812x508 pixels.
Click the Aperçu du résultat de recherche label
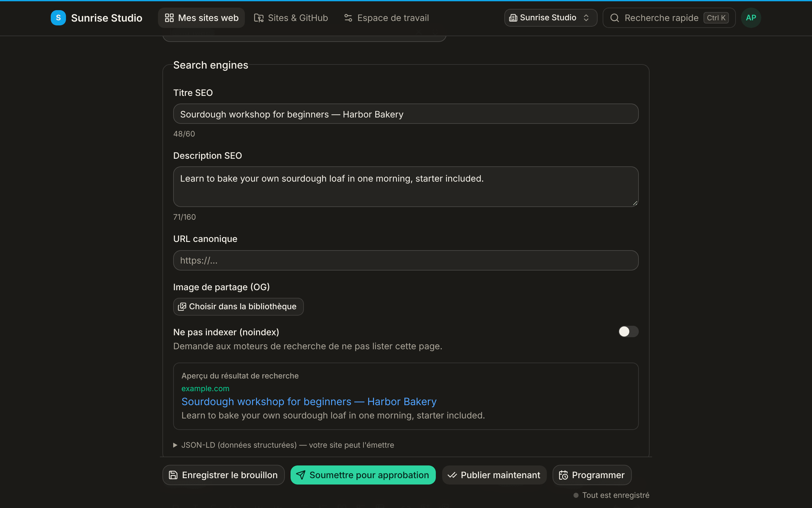coord(240,376)
